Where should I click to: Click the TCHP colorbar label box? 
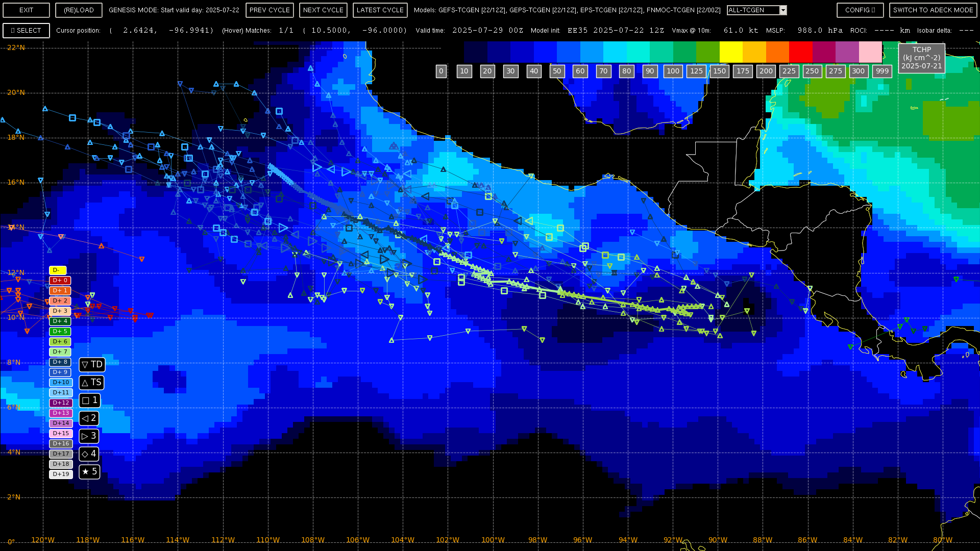point(921,58)
